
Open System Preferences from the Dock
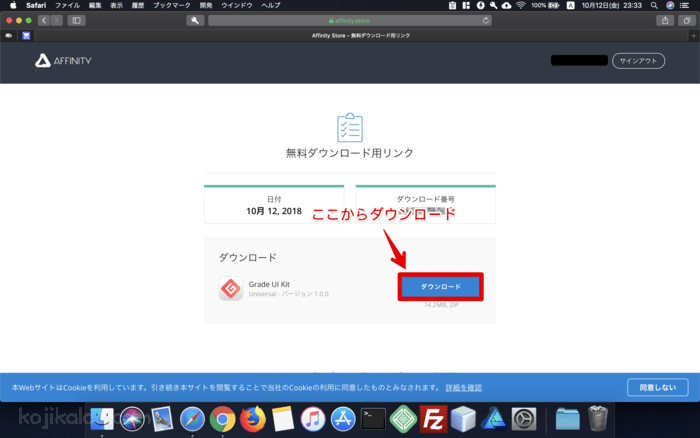524,419
